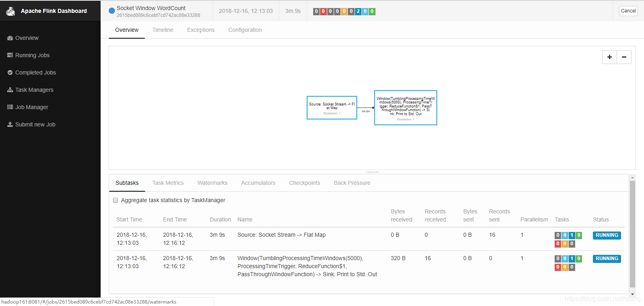Open the Accumulators tab

258,183
